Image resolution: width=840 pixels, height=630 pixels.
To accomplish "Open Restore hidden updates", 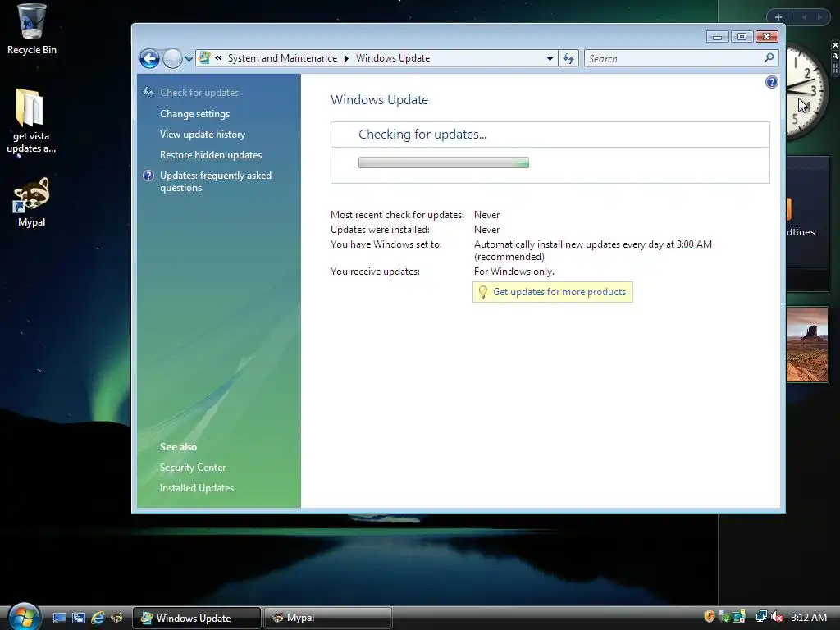I will point(211,155).
